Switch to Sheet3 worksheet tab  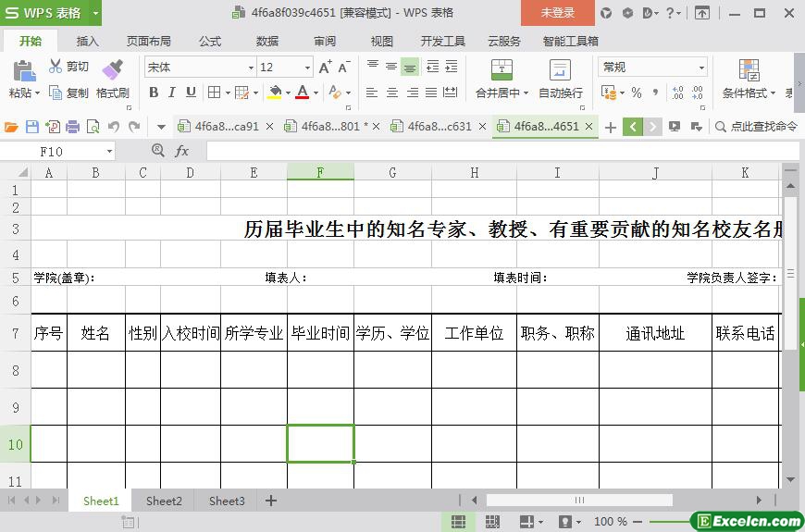tap(227, 501)
